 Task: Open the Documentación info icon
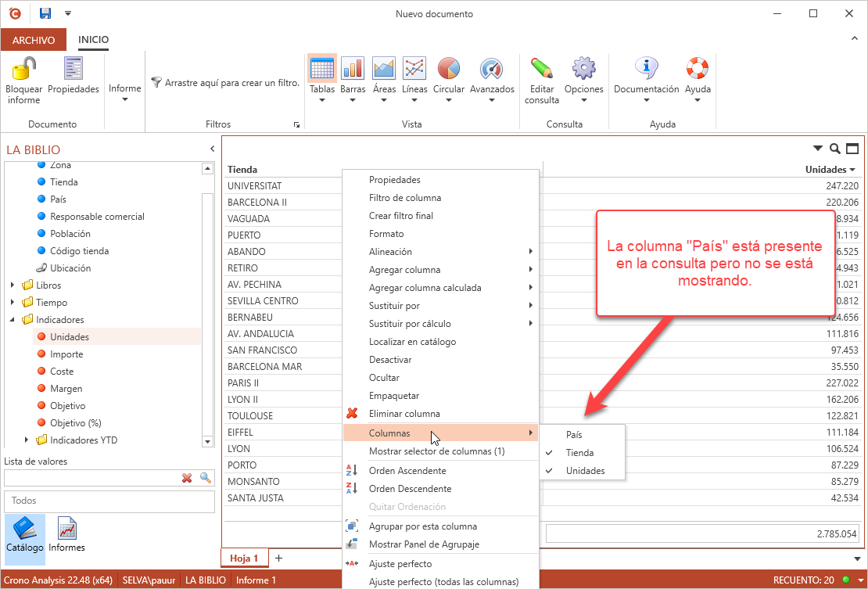[646, 69]
